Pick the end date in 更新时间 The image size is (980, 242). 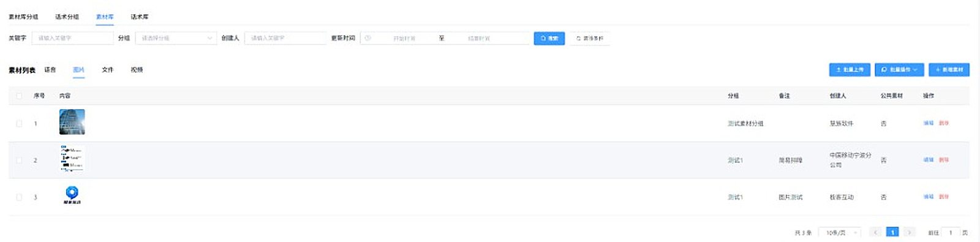479,38
